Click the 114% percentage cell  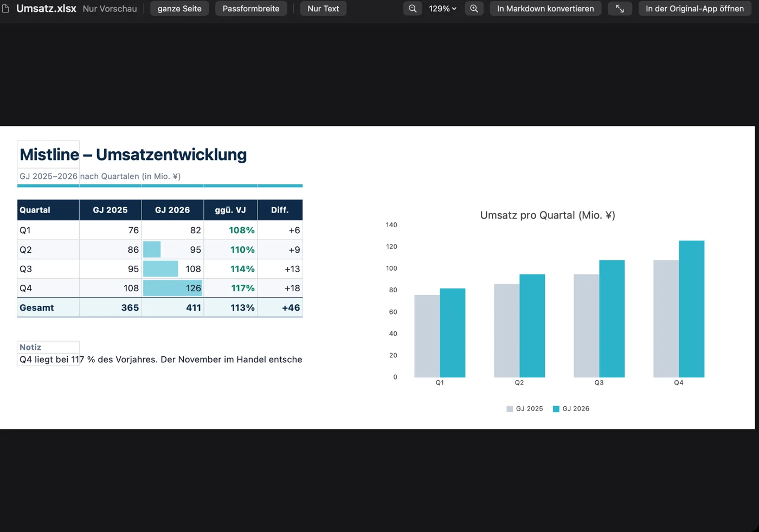pos(230,269)
